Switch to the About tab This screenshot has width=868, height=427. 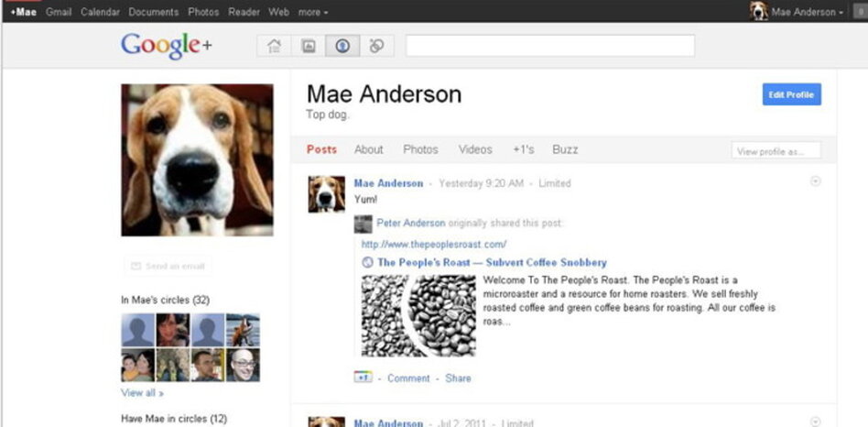[369, 149]
